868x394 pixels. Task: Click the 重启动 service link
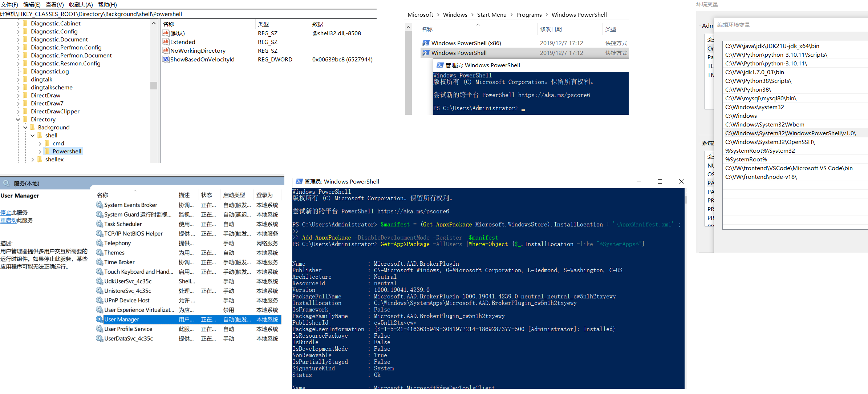coord(9,220)
